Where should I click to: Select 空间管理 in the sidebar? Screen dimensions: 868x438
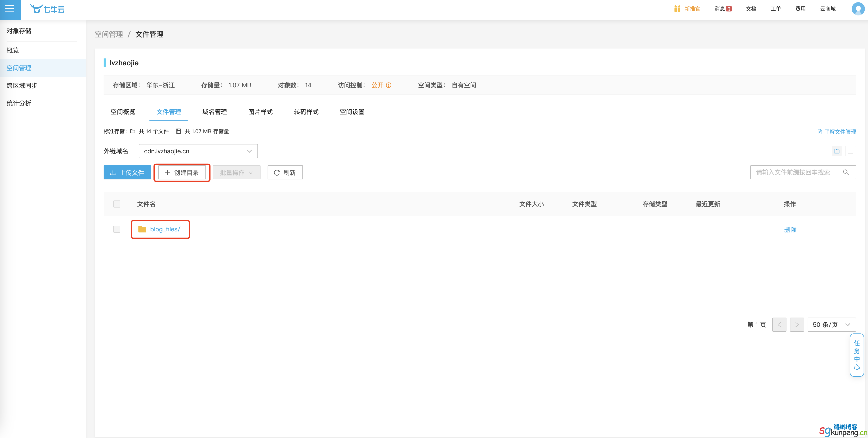point(43,68)
